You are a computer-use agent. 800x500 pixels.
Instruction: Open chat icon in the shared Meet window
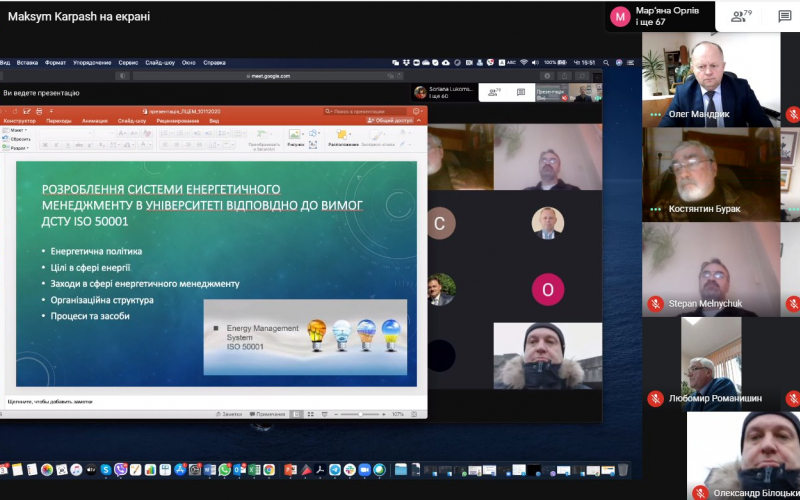click(521, 92)
